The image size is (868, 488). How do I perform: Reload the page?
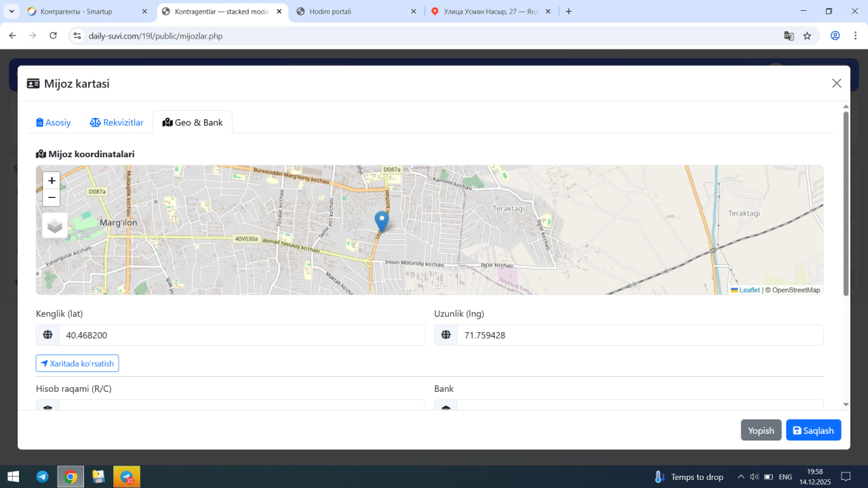coord(54,36)
